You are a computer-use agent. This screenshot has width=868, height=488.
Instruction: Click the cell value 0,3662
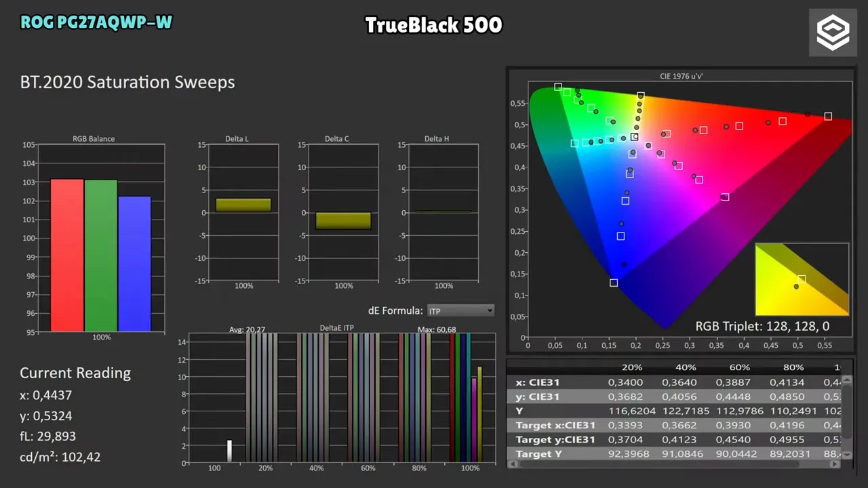point(678,426)
